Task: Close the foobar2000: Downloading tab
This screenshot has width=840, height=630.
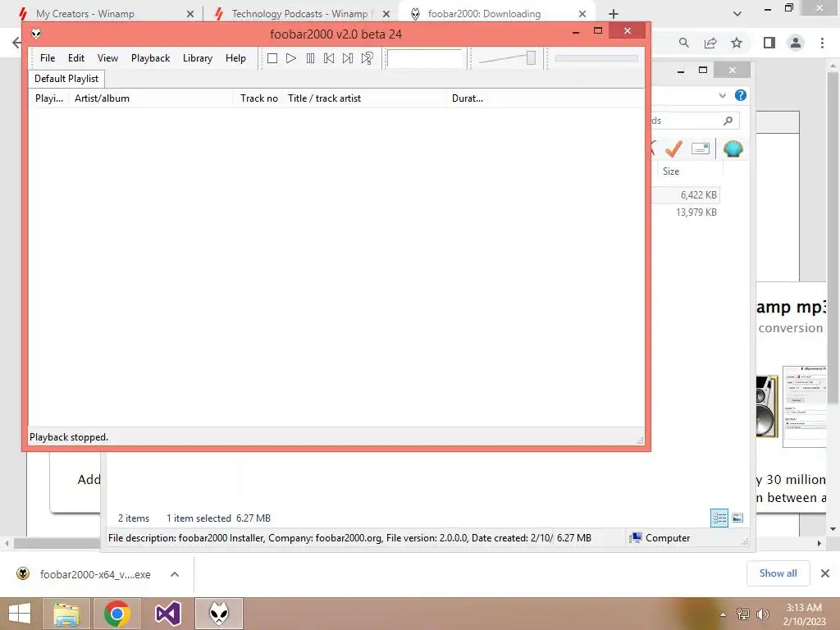Action: tap(582, 14)
